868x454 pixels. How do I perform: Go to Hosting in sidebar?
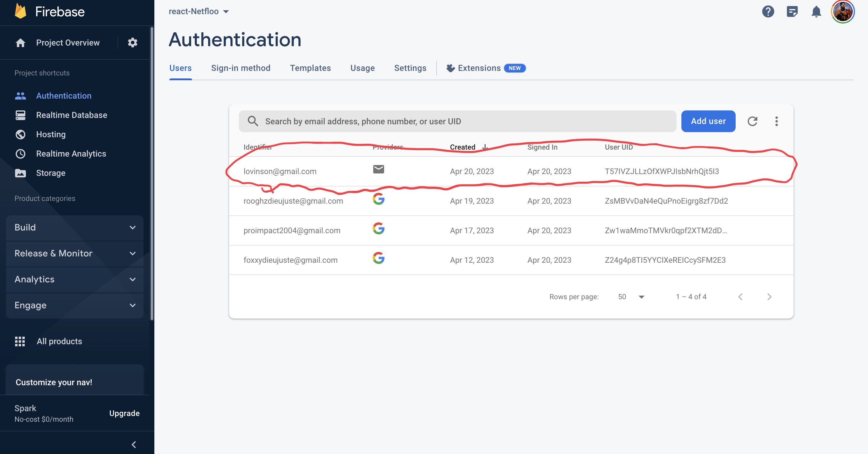pos(51,135)
